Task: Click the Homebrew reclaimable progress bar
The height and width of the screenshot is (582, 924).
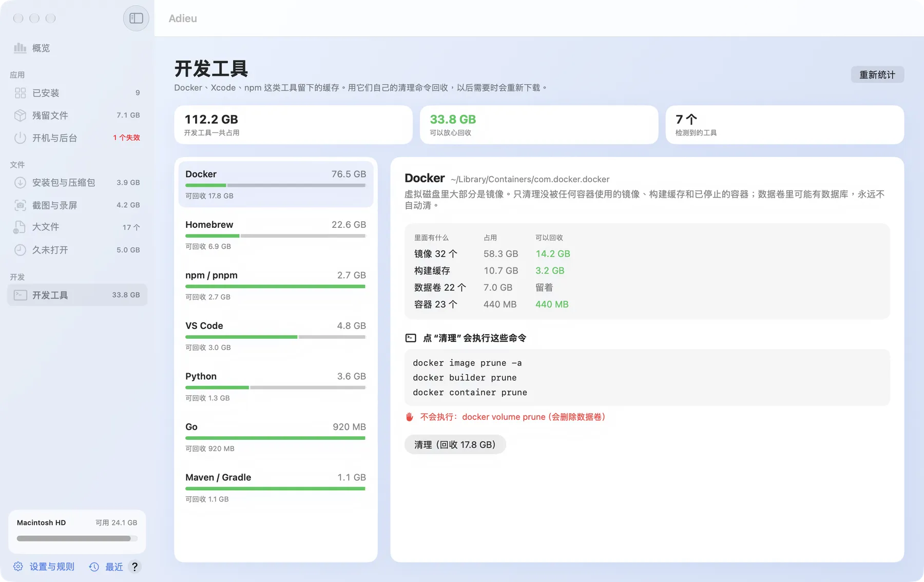Action: 276,236
